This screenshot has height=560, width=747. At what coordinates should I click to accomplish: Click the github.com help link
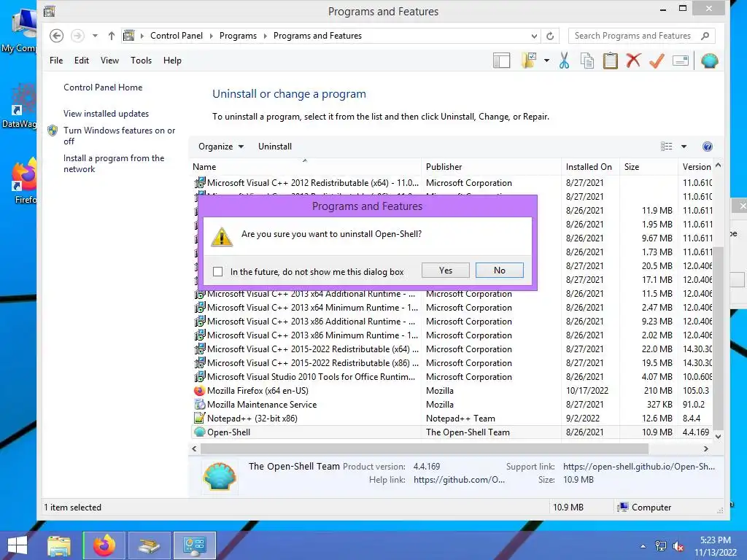coord(460,480)
